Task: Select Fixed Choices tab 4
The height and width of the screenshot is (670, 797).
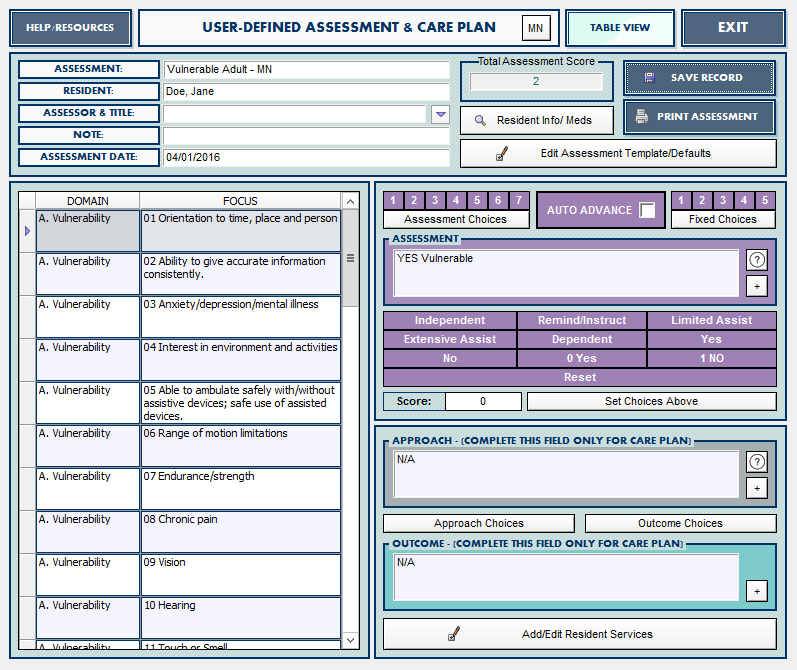Action: (744, 200)
